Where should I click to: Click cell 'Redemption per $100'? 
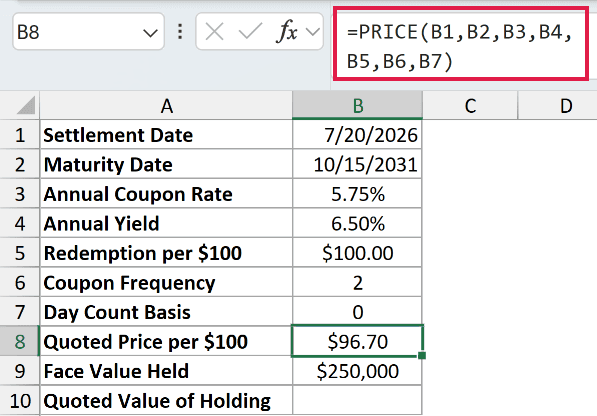click(166, 253)
